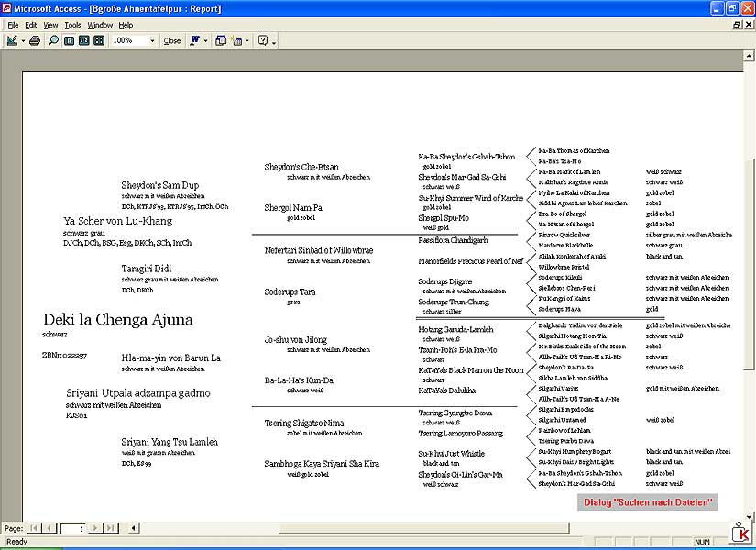Click the vertical scroll down arrow
Screen dimensions: 756x550
coord(749,516)
